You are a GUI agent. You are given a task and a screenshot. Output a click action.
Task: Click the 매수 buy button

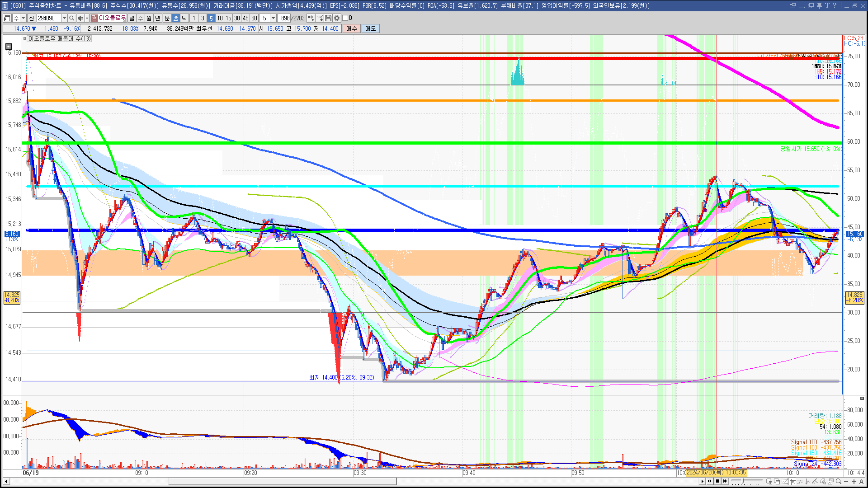[352, 28]
